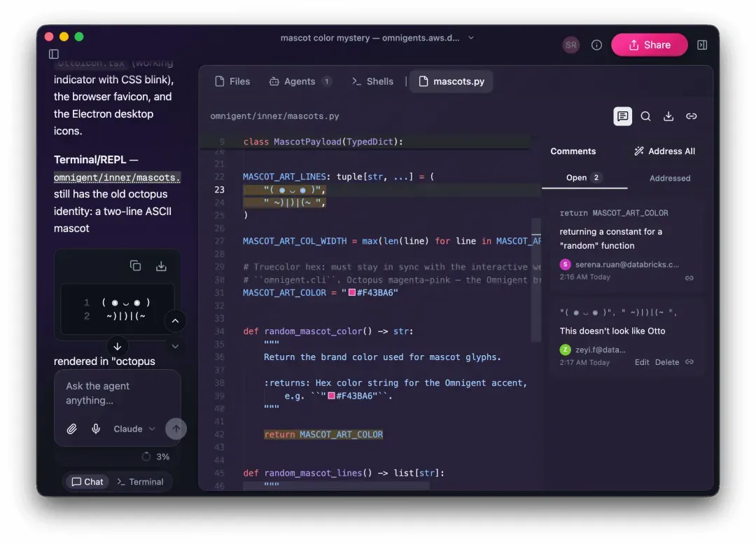756x545 pixels.
Task: Click the 'def random_mascot_lines' line
Action: [344, 473]
